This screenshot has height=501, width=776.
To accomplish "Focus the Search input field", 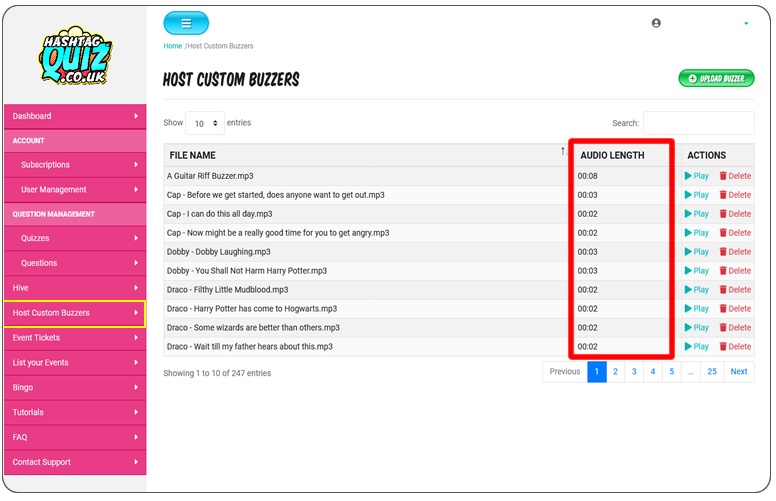I will coord(698,123).
